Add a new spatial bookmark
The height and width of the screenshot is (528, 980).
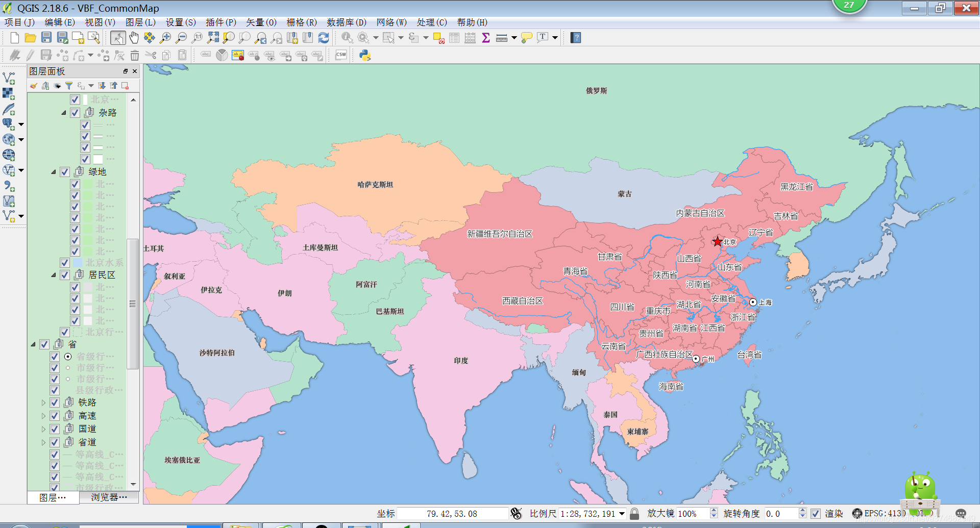click(x=292, y=38)
